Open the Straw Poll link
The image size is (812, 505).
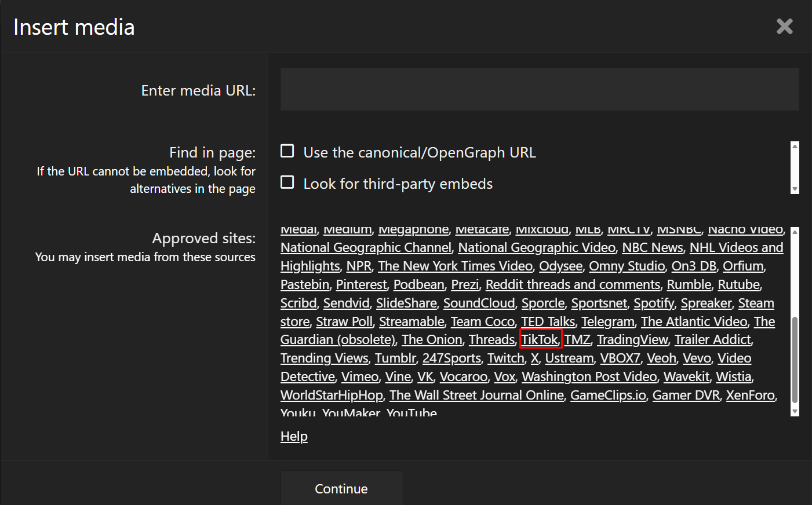[344, 322]
